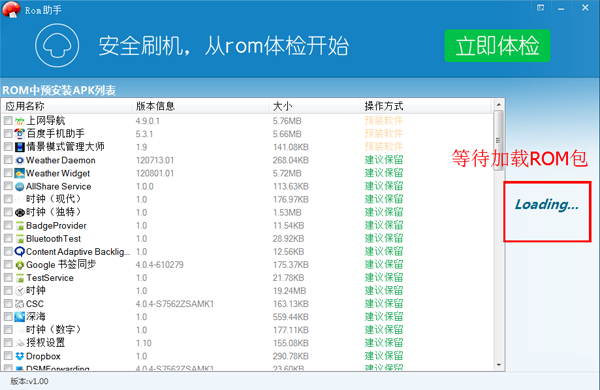The image size is (600, 390).
Task: Check the BadgeProvider checkbox
Action: click(x=8, y=225)
